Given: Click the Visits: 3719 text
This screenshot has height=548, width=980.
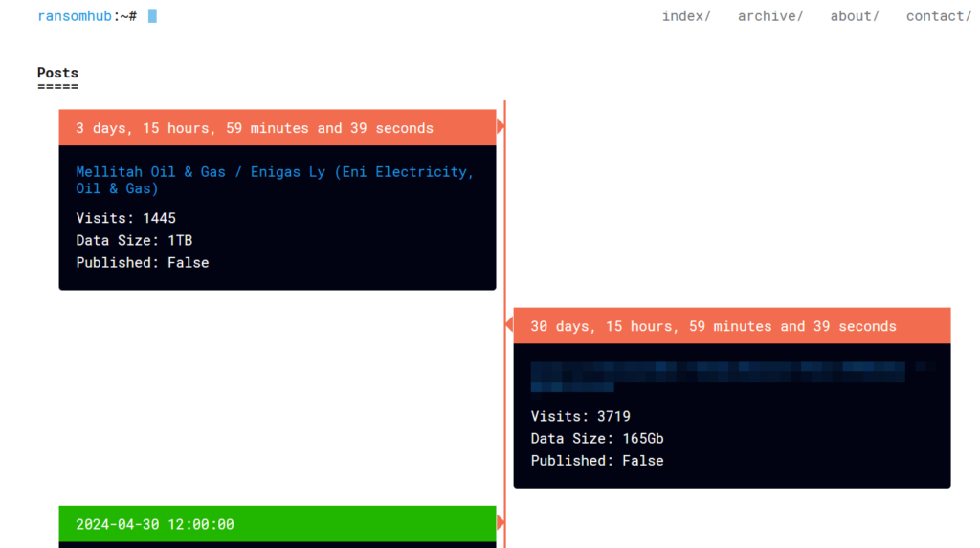Looking at the screenshot, I should (580, 416).
